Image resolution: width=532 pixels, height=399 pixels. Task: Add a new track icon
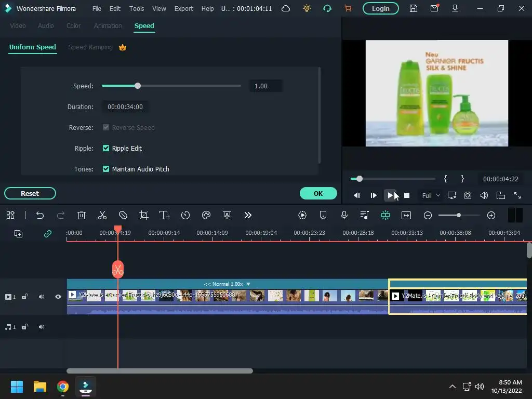pos(18,234)
